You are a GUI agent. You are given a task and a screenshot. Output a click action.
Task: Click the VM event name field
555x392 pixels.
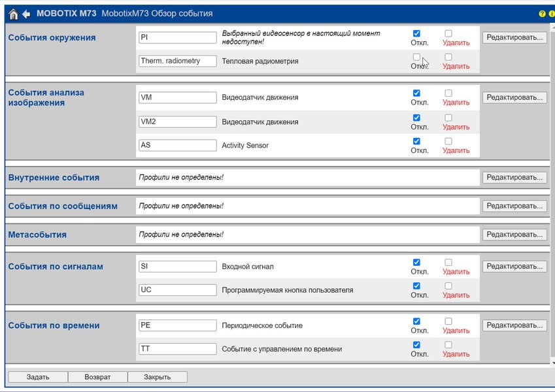tap(178, 97)
